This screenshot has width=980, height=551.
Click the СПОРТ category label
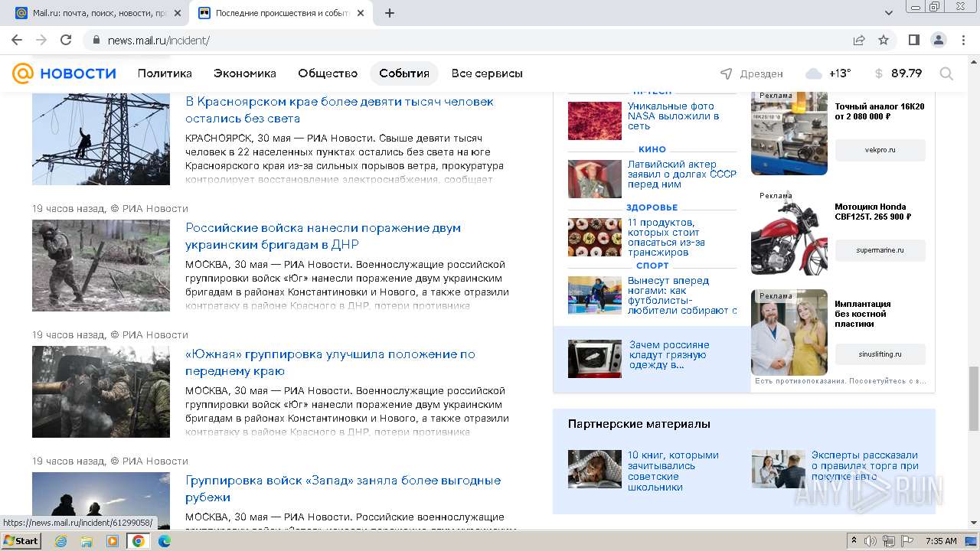click(652, 266)
